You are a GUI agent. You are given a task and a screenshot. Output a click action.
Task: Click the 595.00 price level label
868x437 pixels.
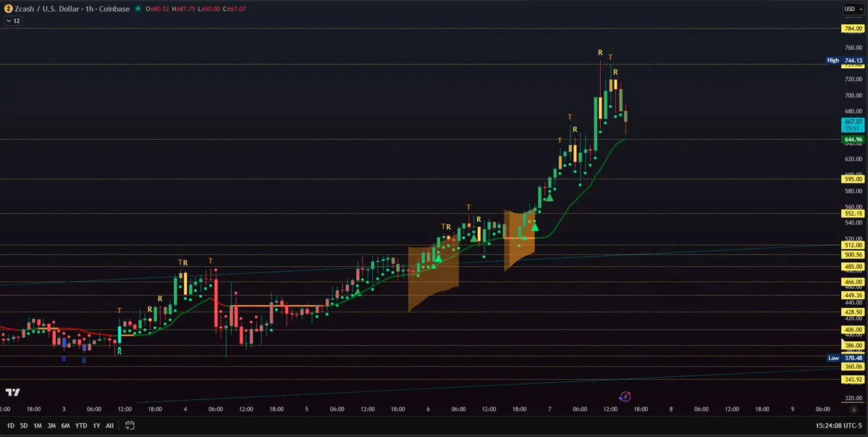853,179
